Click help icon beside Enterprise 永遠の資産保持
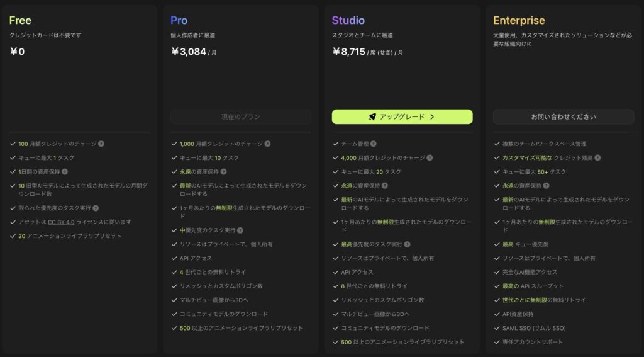Screen dimensions: 644x357 (546, 186)
